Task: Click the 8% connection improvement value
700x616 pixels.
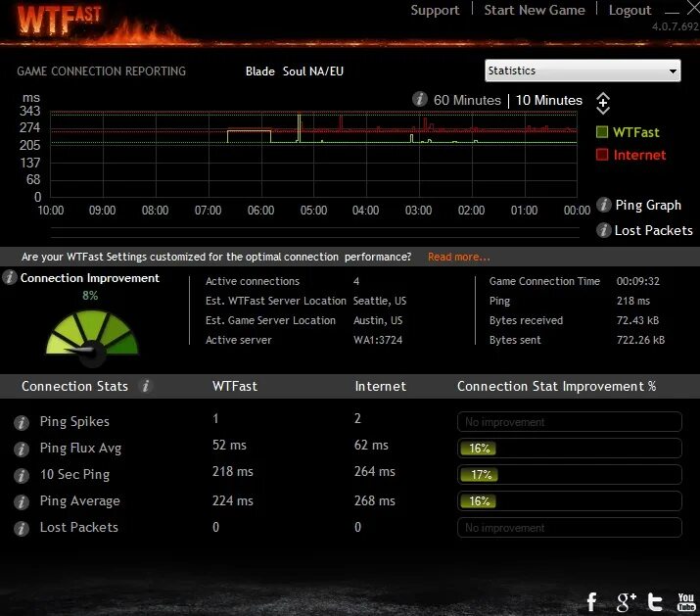Action: click(x=90, y=296)
